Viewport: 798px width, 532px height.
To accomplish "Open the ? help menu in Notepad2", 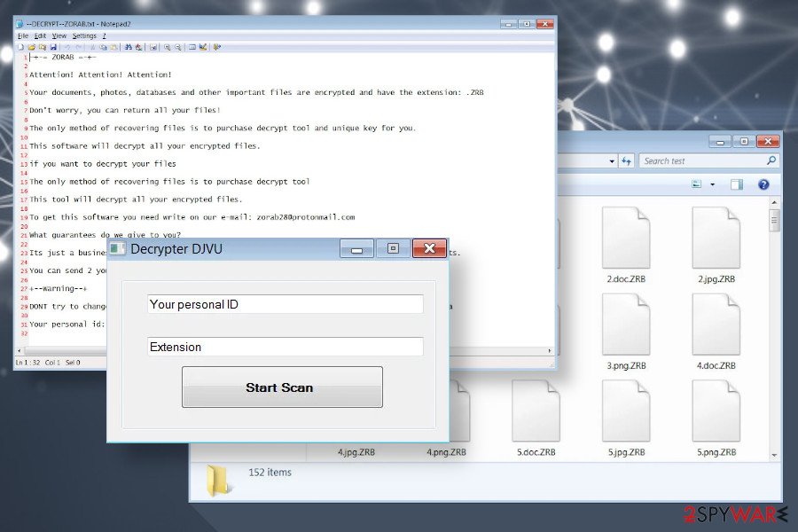I will [x=104, y=35].
